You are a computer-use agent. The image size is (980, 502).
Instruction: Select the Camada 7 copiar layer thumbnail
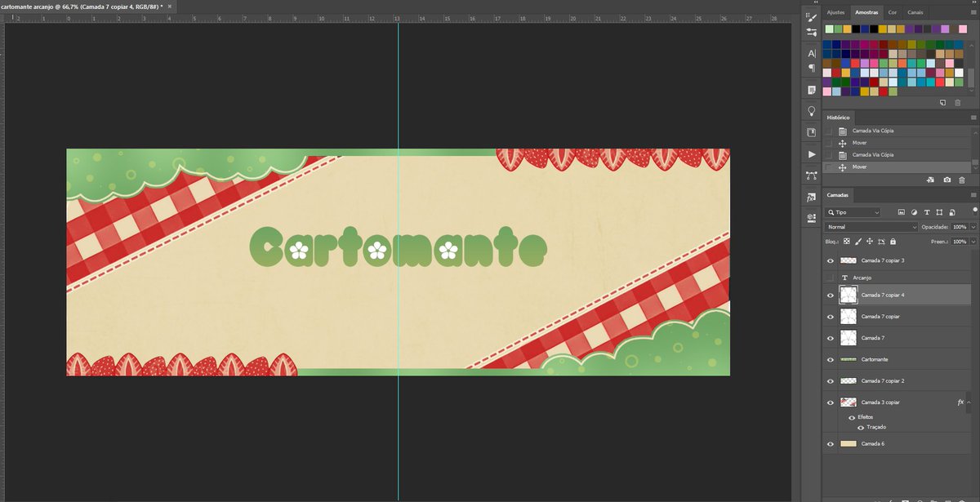(848, 316)
